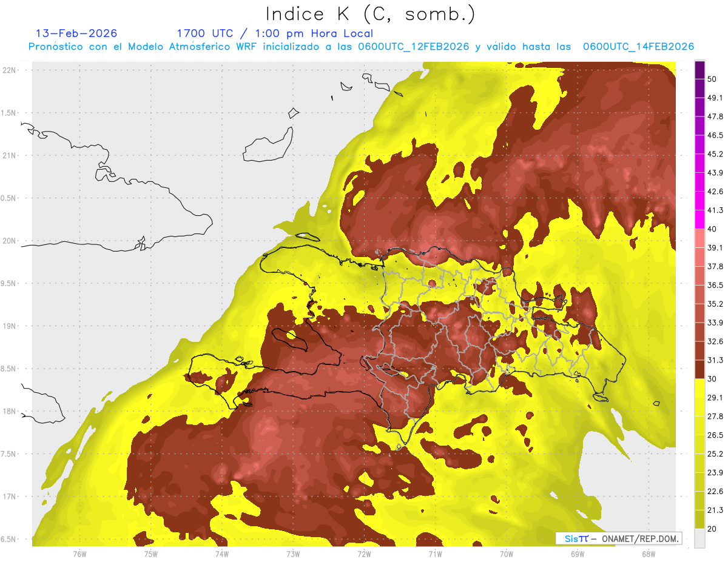Click the '18N' latitude label
The image size is (728, 562).
10,411
